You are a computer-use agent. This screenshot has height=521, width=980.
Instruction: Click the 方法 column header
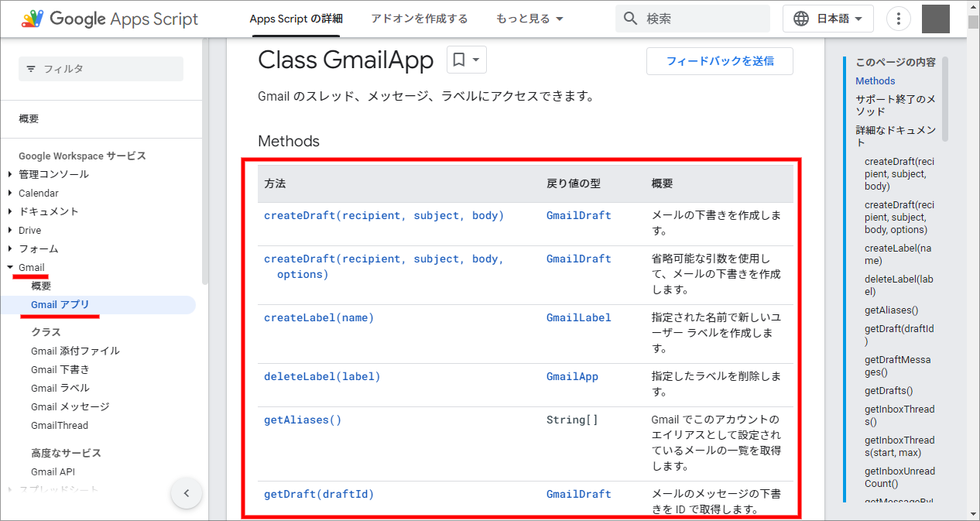point(275,183)
